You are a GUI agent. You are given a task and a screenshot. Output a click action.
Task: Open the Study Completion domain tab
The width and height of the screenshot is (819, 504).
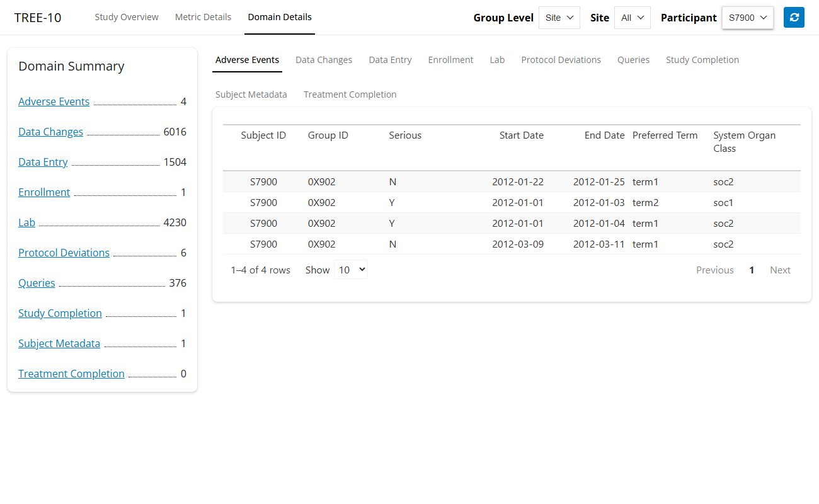[x=702, y=60]
